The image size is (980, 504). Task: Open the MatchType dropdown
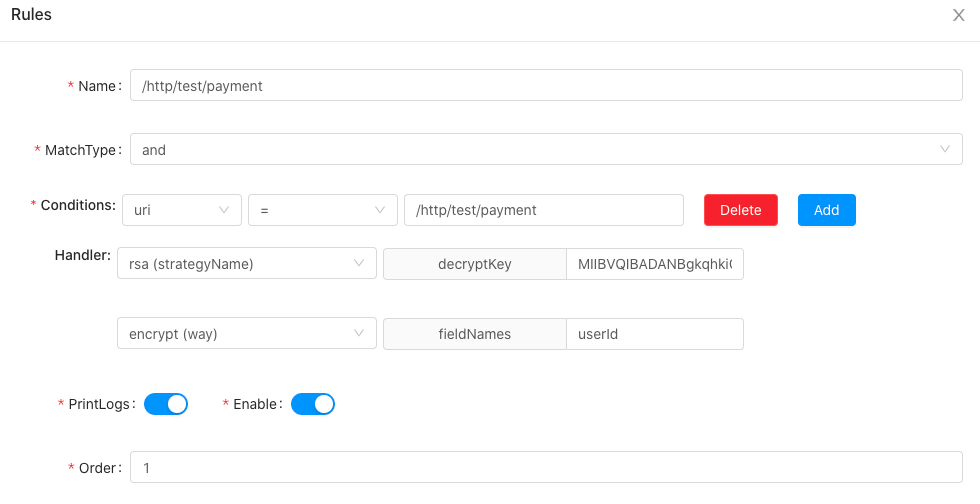(530, 150)
